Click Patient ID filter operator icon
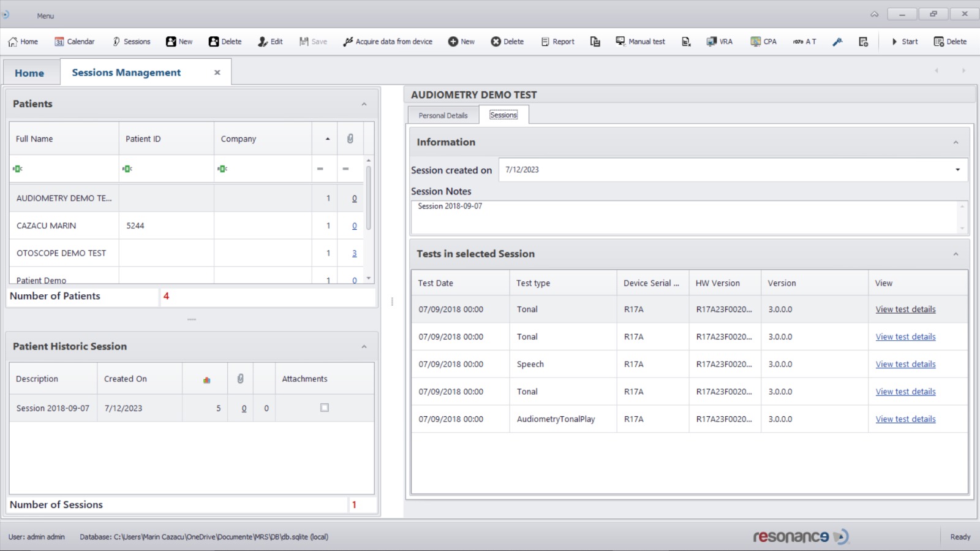Screen dimensions: 980x551 [x=127, y=169]
